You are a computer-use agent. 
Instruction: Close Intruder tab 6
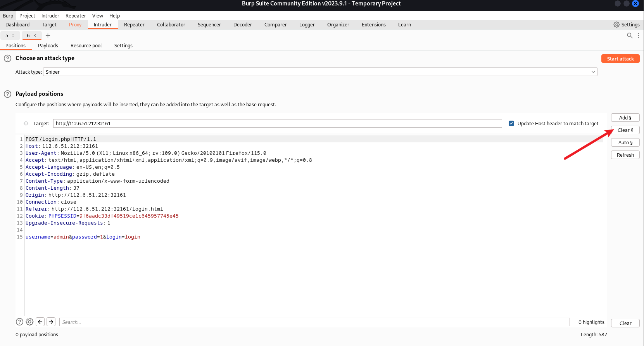tap(35, 35)
